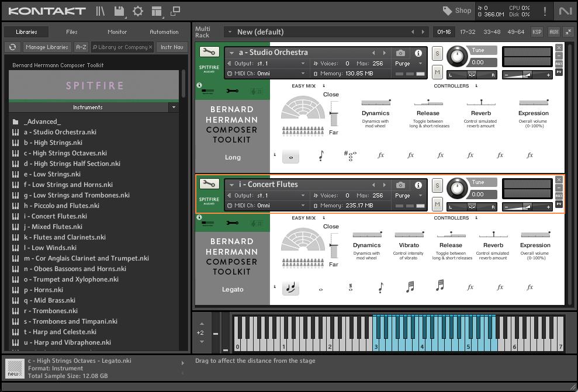
Task: Switch to the Automation tab
Action: click(164, 32)
